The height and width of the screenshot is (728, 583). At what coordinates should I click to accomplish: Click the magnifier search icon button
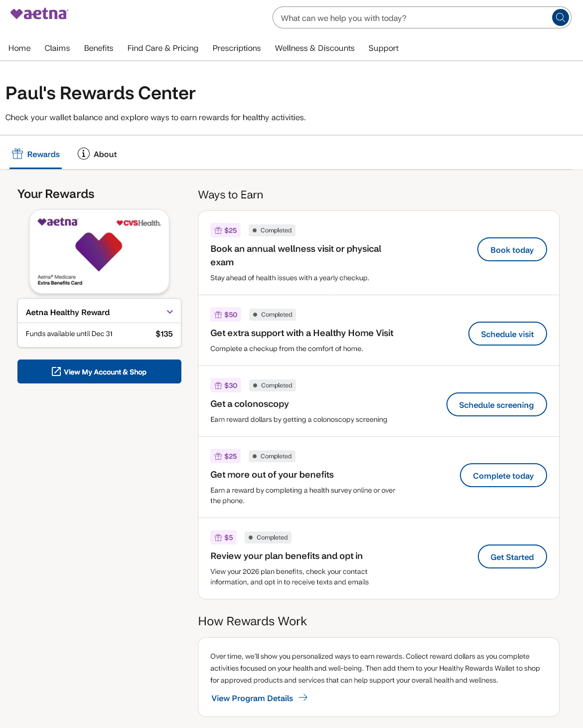pyautogui.click(x=560, y=18)
